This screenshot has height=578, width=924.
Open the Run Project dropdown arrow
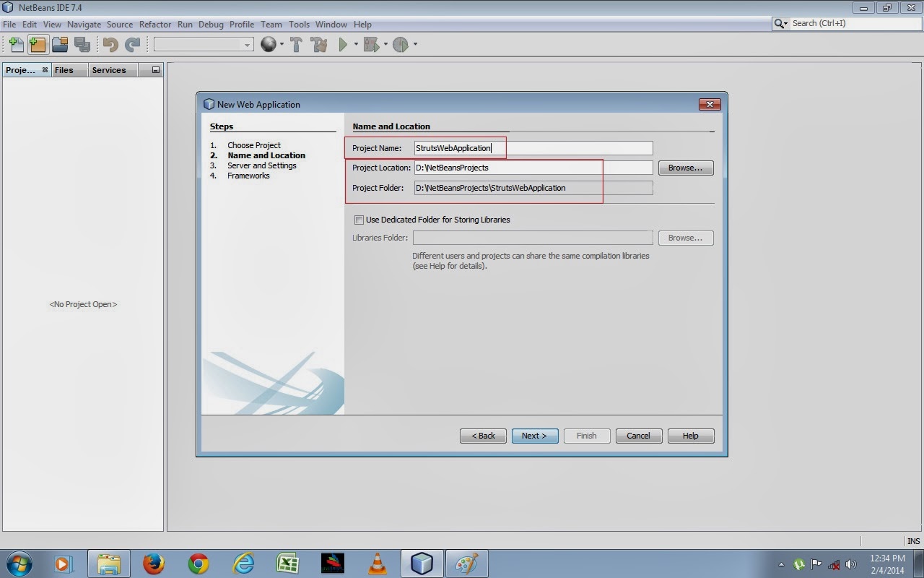[356, 45]
